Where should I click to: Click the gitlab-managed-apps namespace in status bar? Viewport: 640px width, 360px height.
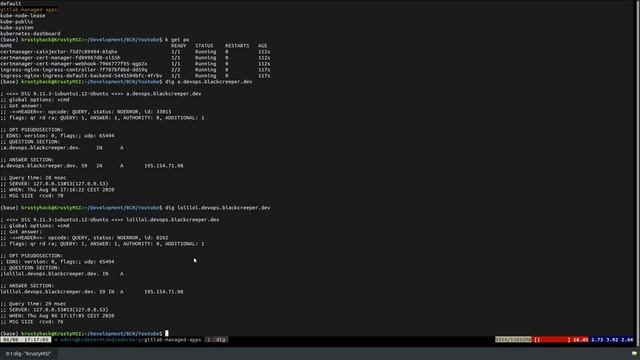[x=173, y=340]
